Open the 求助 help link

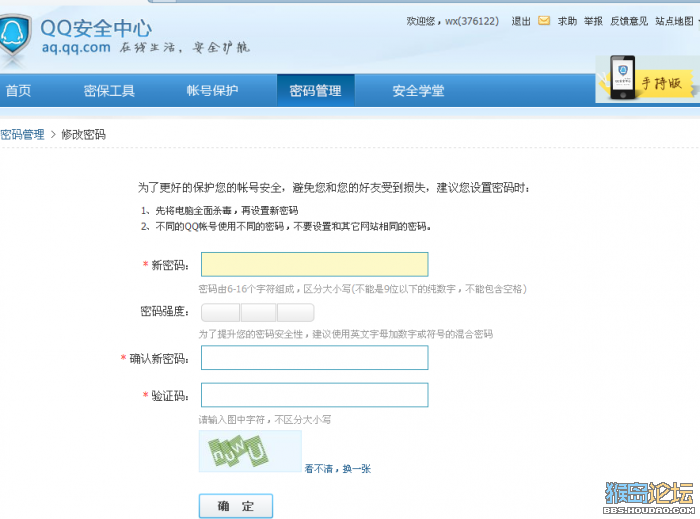[x=567, y=21]
